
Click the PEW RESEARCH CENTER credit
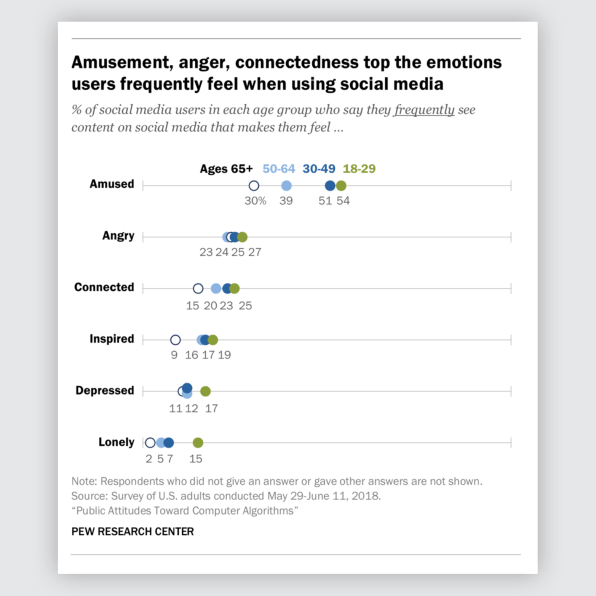[x=133, y=531]
